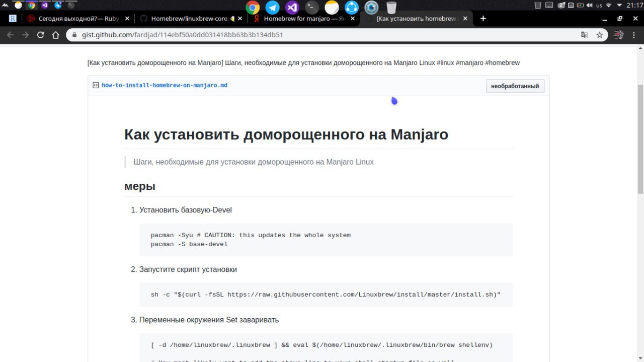Close the Homebrew/linuxbrew-core tab

coord(239,19)
